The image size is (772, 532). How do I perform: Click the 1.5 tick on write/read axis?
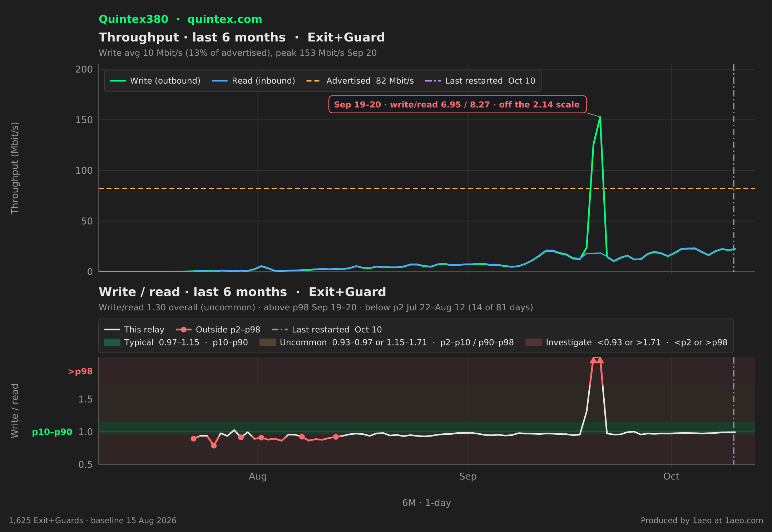point(85,399)
